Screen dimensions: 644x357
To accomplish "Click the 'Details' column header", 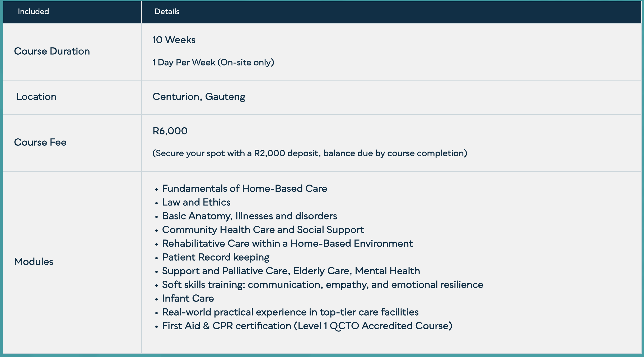I will pos(167,12).
